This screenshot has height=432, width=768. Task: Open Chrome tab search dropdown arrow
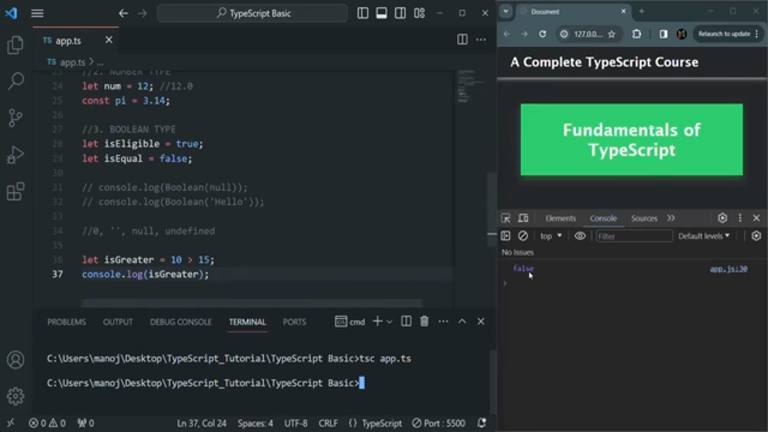(506, 11)
